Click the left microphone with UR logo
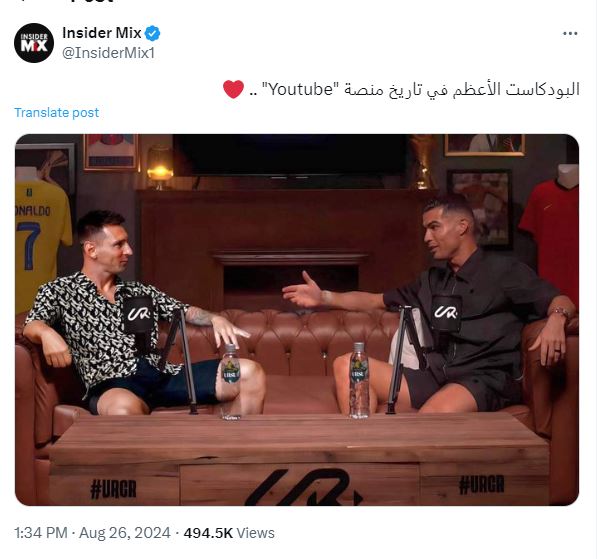The image size is (597, 559). click(138, 315)
